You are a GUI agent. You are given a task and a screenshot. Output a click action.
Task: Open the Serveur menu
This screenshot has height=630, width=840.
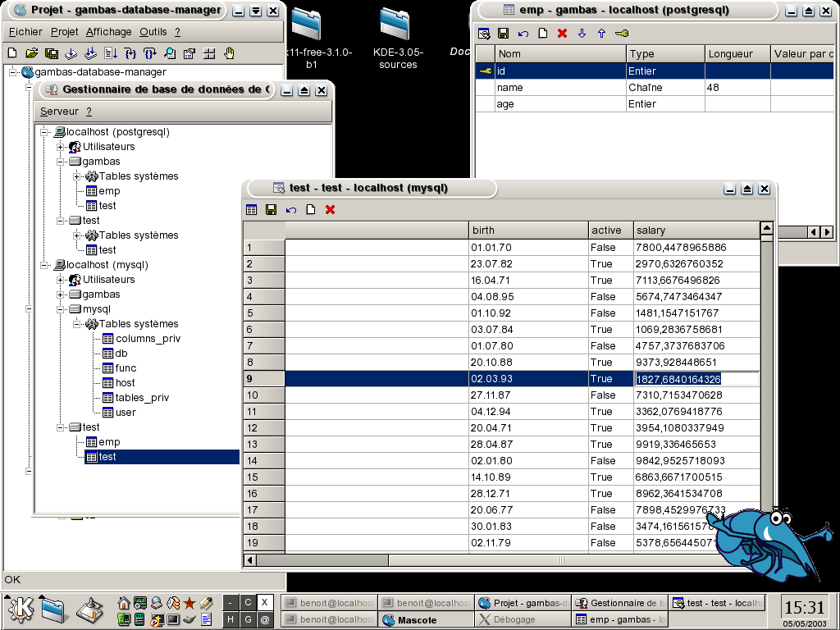pyautogui.click(x=59, y=112)
